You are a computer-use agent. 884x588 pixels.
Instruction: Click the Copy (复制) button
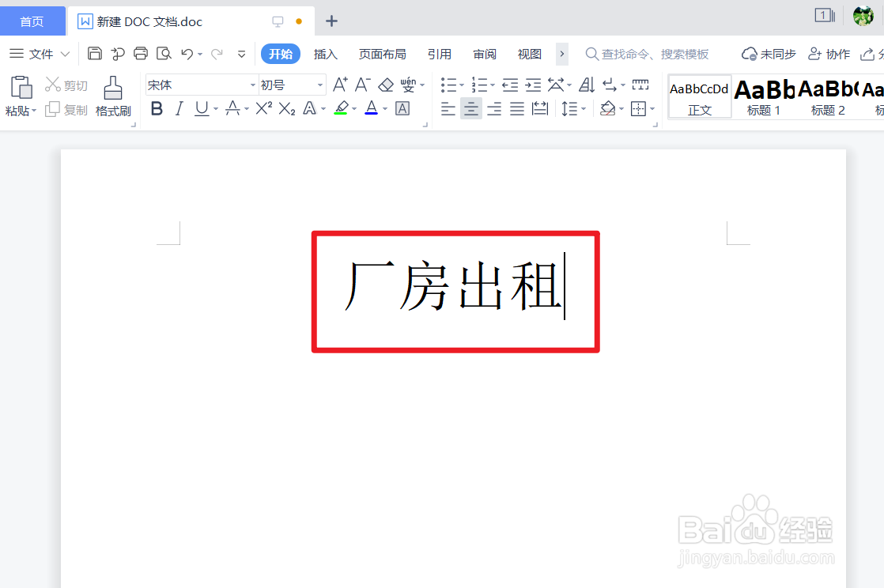(66, 109)
